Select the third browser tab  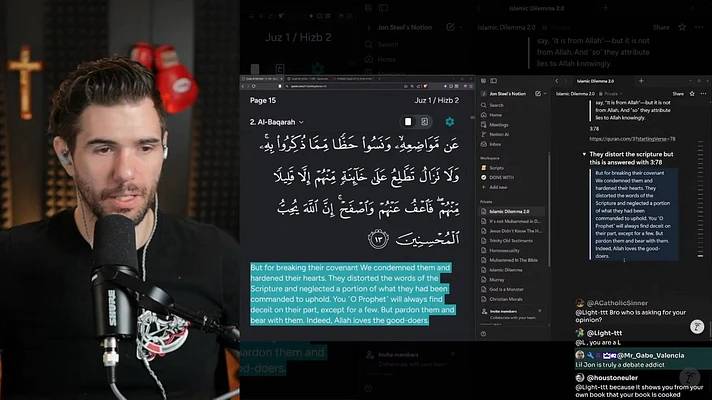coord(356,79)
